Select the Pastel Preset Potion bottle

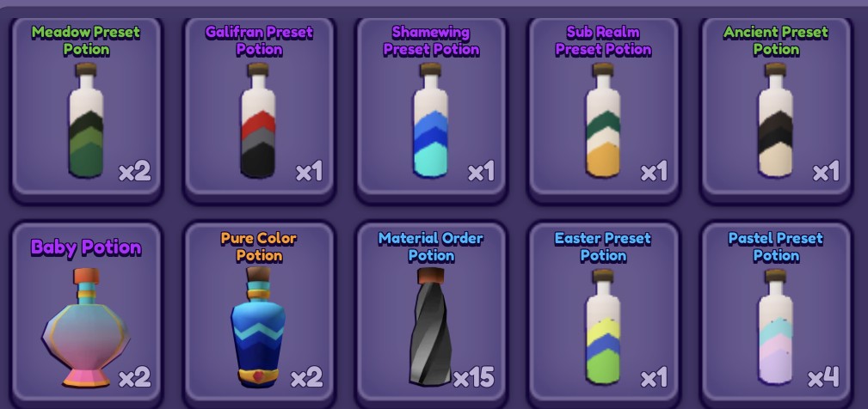(x=776, y=327)
